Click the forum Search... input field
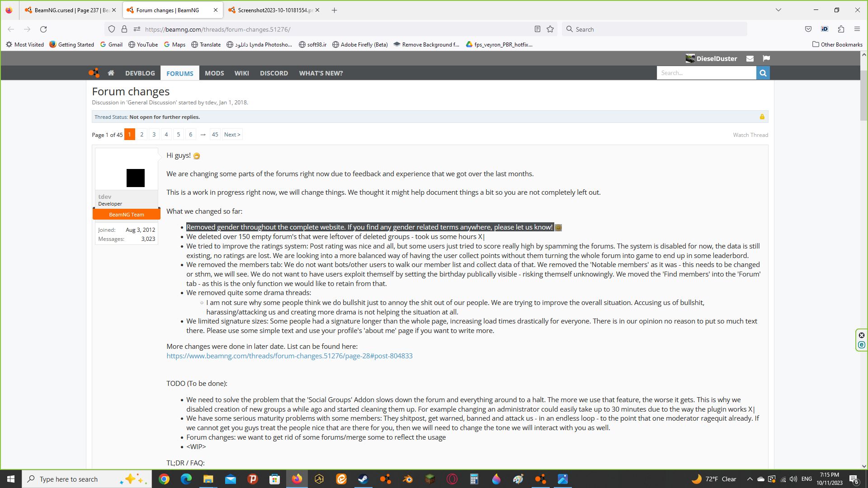Viewport: 868px width, 488px height. click(x=706, y=73)
